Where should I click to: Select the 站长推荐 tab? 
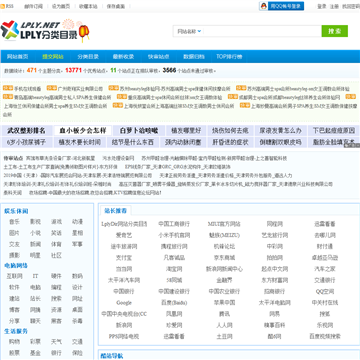(116, 211)
